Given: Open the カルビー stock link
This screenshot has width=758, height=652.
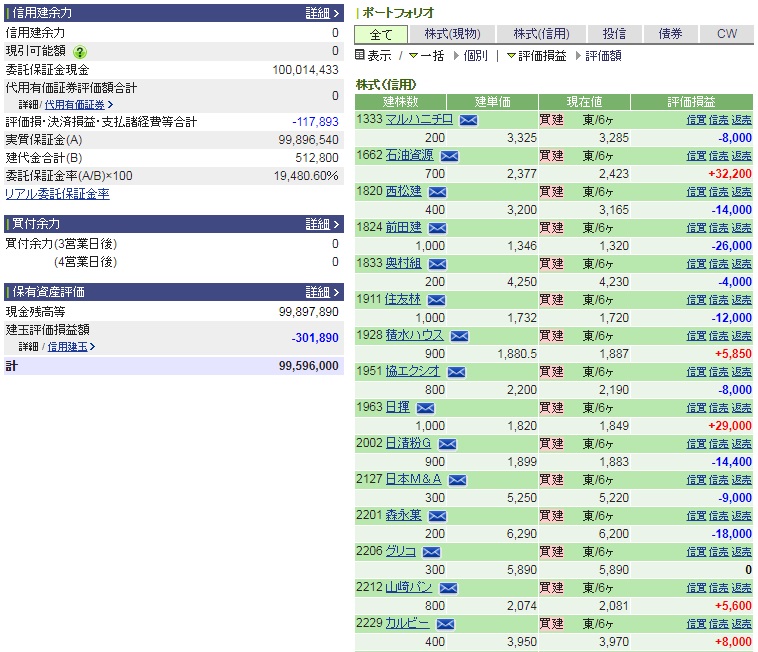Looking at the screenshot, I should [407, 623].
